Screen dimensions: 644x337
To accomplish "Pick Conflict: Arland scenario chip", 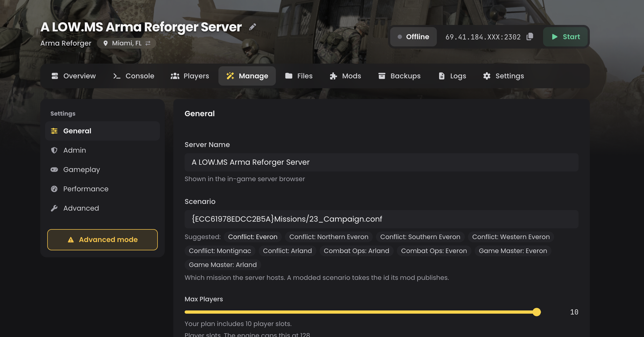I will coord(287,251).
